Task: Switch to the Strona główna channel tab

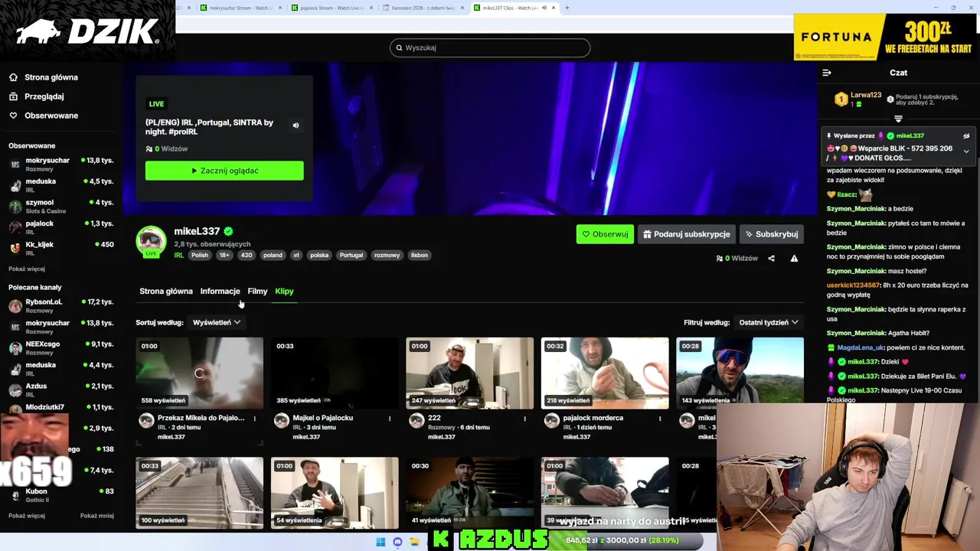Action: 166,292
